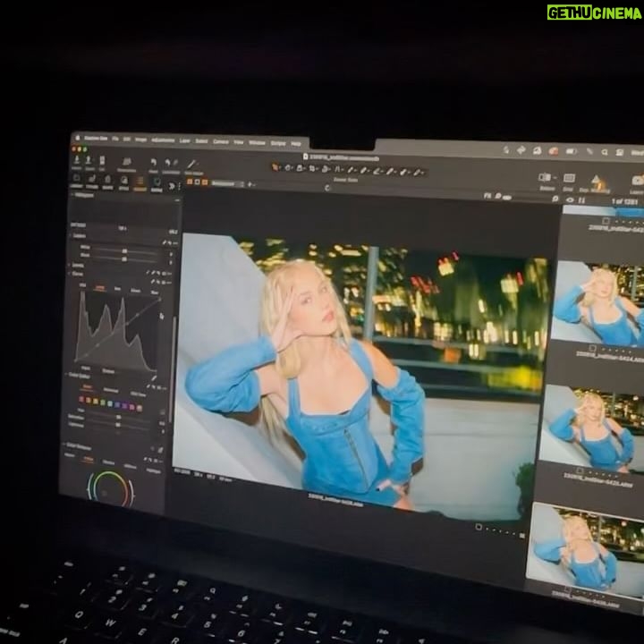Open the round dial tool tab icon
Viewport: 644px width, 644px height.
point(157,182)
